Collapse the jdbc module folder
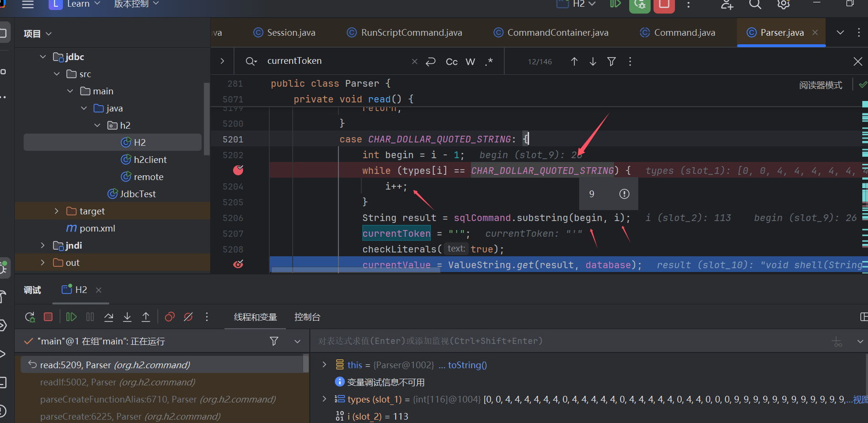The image size is (868, 423). tap(43, 57)
